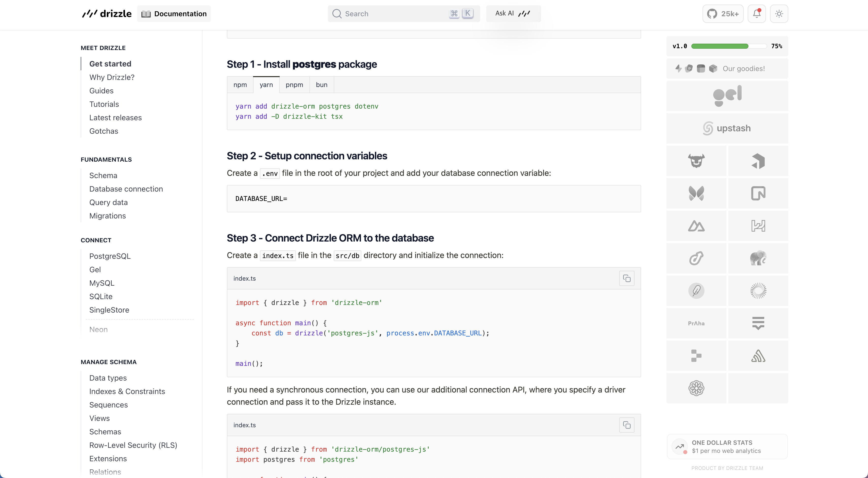This screenshot has height=478, width=868.
Task: Open the notifications bell
Action: point(757,14)
